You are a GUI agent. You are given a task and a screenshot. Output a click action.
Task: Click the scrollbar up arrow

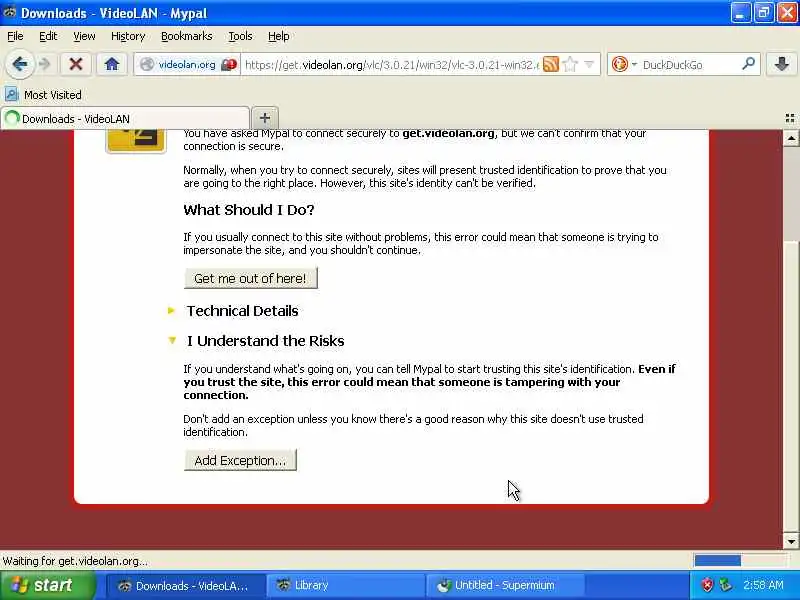tap(791, 138)
